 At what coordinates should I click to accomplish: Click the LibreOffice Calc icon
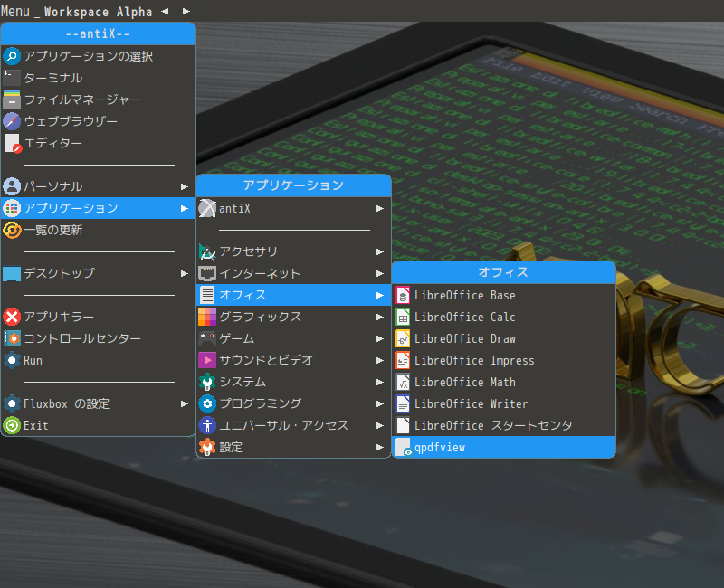tap(403, 317)
